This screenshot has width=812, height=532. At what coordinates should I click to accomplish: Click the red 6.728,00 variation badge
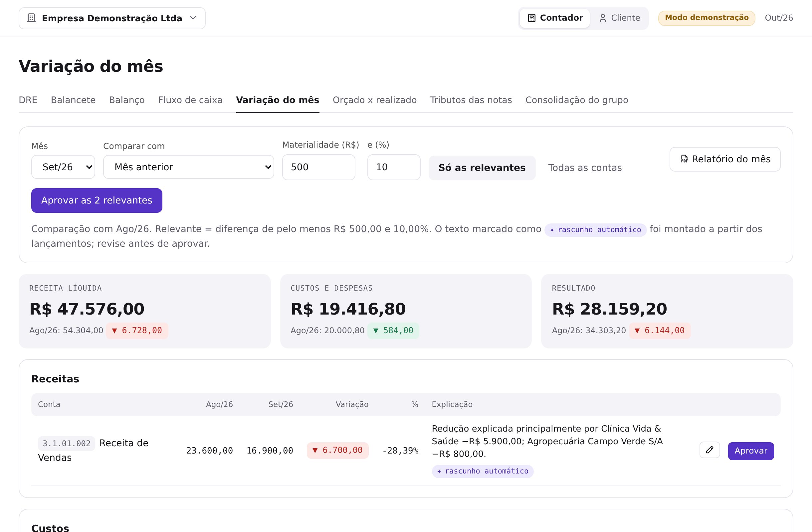pyautogui.click(x=137, y=331)
